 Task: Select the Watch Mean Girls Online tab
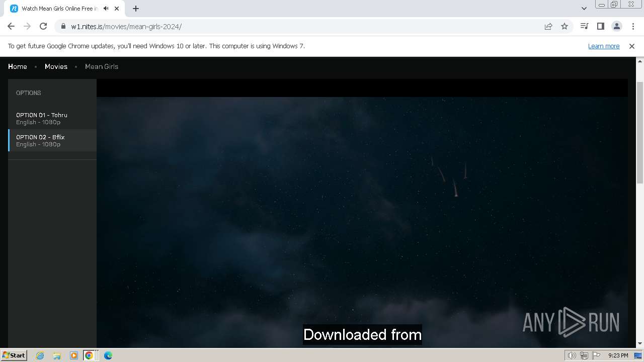click(59, 9)
